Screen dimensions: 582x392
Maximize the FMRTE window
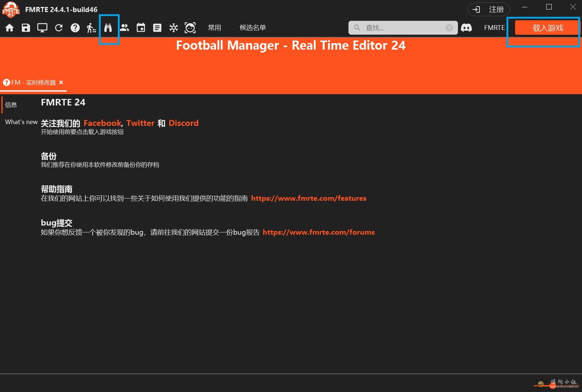549,7
